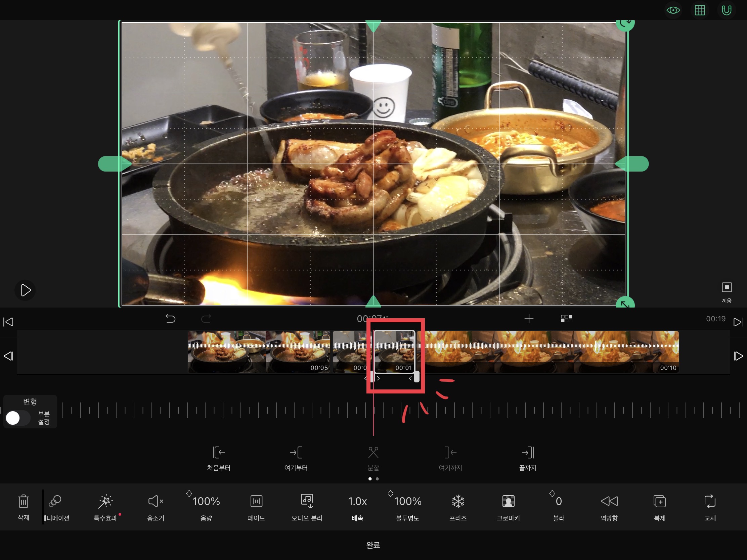747x560 pixels.
Task: Open the 1.0x 배속 speed setting
Action: click(x=357, y=502)
